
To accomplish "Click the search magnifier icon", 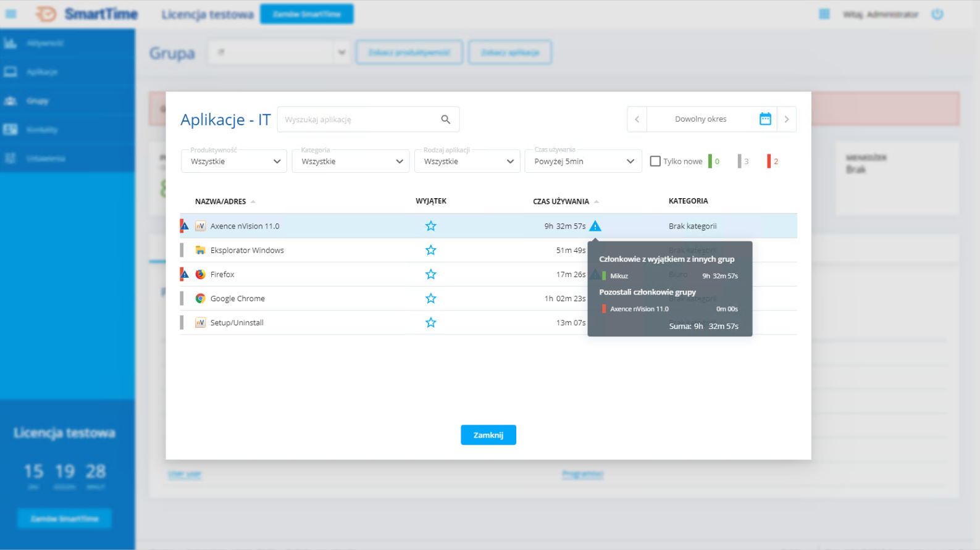I will pyautogui.click(x=445, y=119).
